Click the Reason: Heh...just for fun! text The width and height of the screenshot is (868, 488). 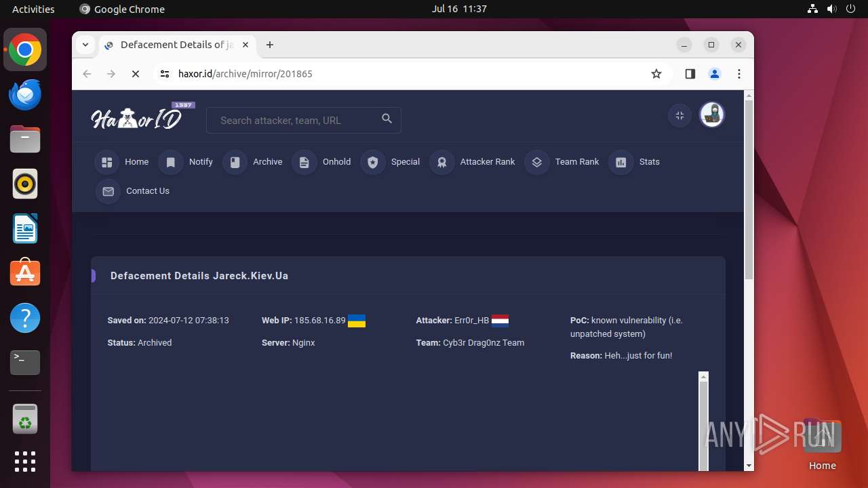click(x=621, y=356)
